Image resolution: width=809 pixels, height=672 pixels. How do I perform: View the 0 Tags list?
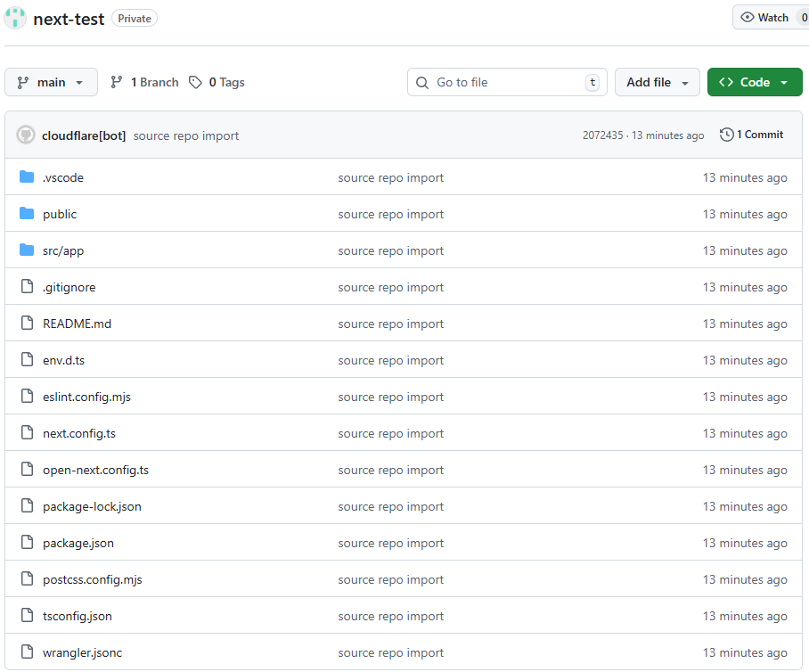coord(217,82)
